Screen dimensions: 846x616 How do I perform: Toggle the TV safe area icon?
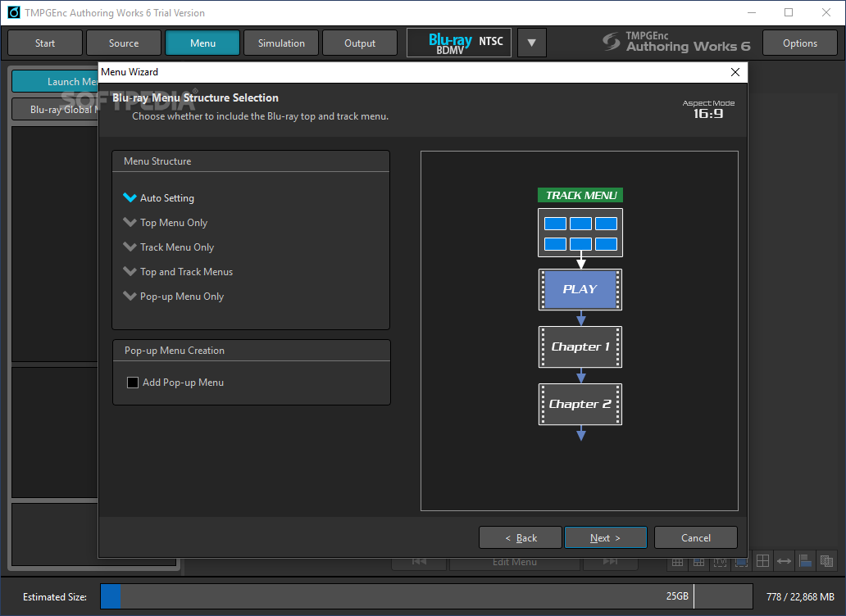click(x=720, y=562)
